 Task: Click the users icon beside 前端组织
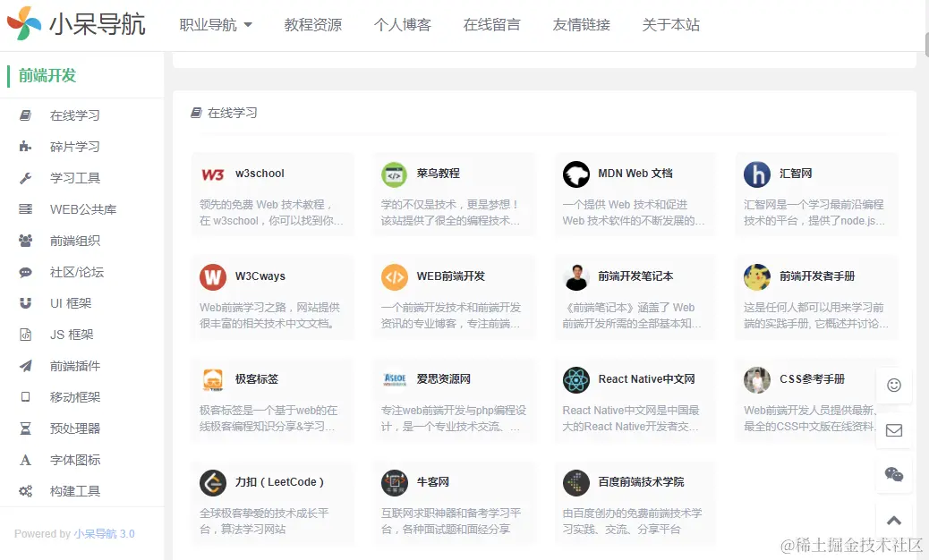(x=25, y=241)
